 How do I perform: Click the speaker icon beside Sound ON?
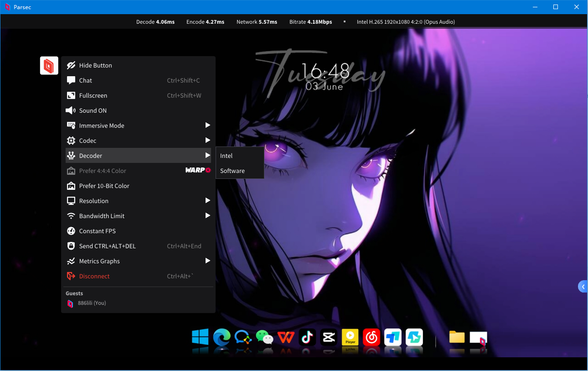(71, 110)
